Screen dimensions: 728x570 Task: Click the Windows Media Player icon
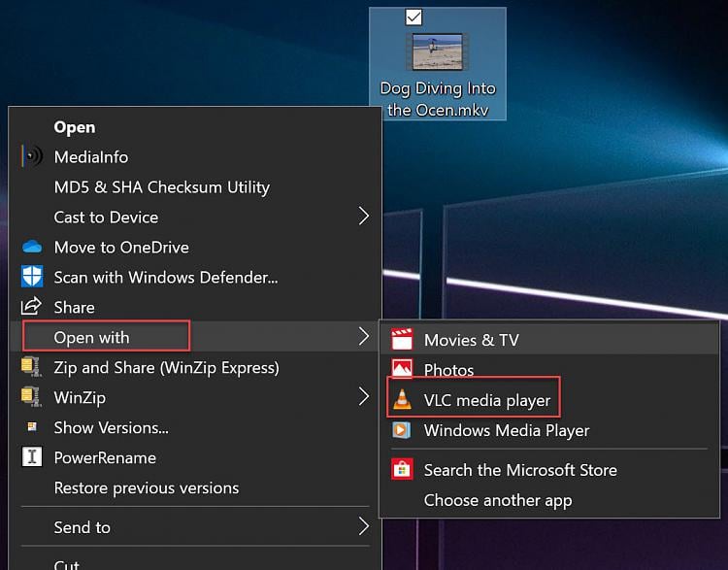(402, 430)
